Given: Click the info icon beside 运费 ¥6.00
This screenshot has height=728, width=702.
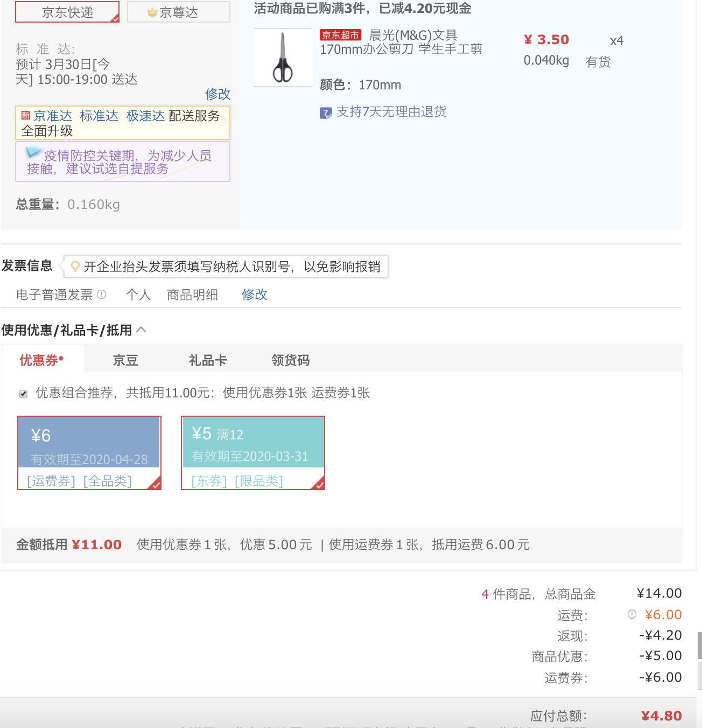Looking at the screenshot, I should (632, 614).
